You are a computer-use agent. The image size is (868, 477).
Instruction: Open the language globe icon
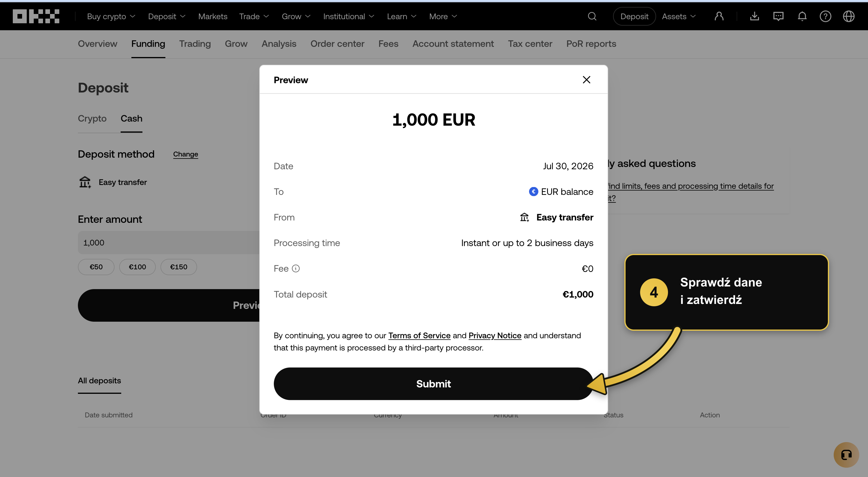pyautogui.click(x=849, y=16)
